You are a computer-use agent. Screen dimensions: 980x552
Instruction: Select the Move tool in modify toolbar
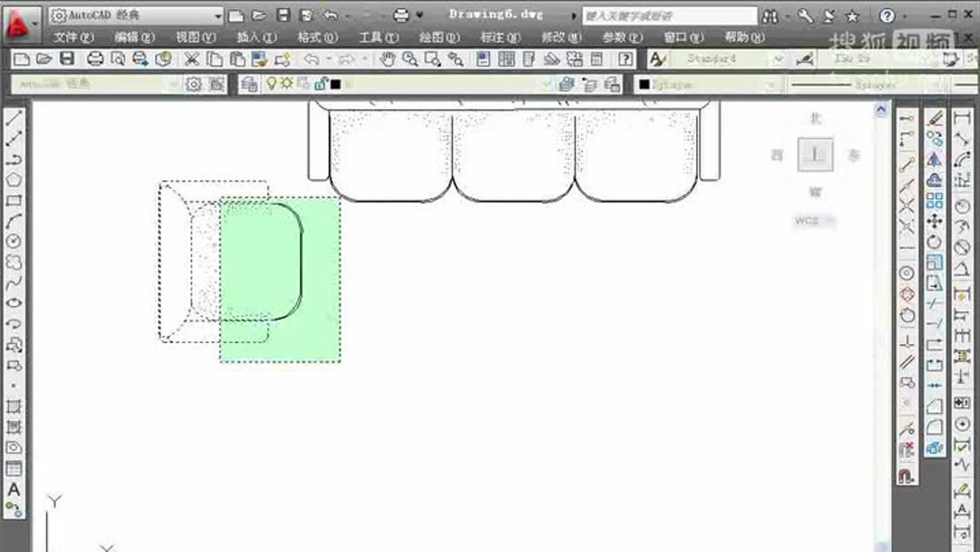[x=935, y=221]
